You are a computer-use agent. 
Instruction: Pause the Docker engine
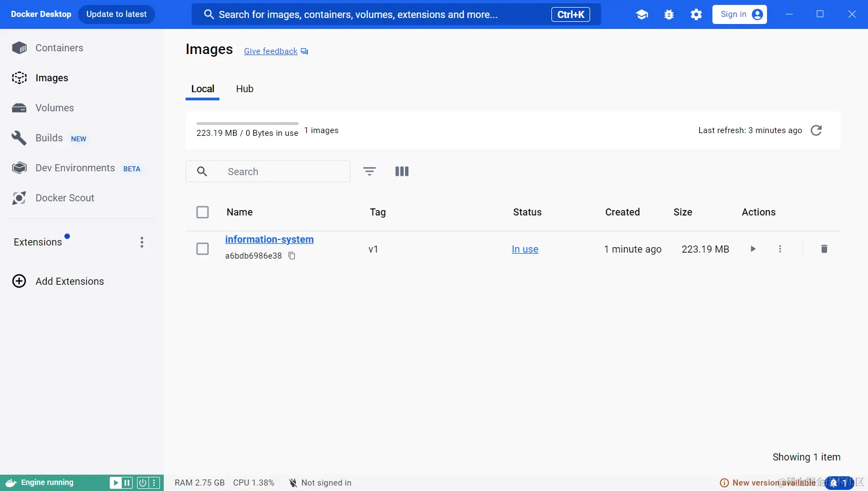tap(127, 483)
